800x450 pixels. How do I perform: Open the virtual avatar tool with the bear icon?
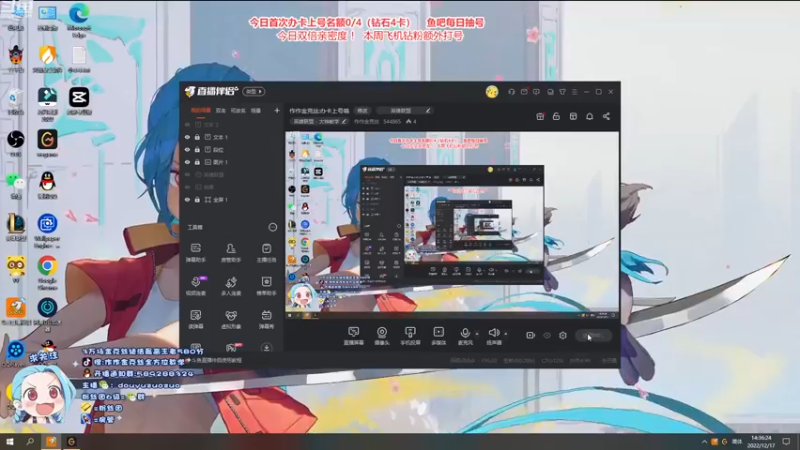tap(231, 319)
